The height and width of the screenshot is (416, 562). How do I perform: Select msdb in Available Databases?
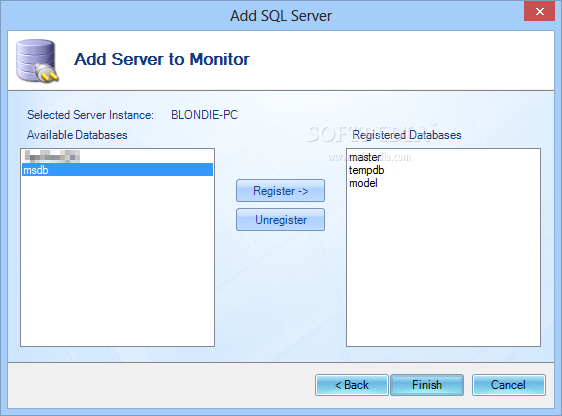(x=118, y=170)
